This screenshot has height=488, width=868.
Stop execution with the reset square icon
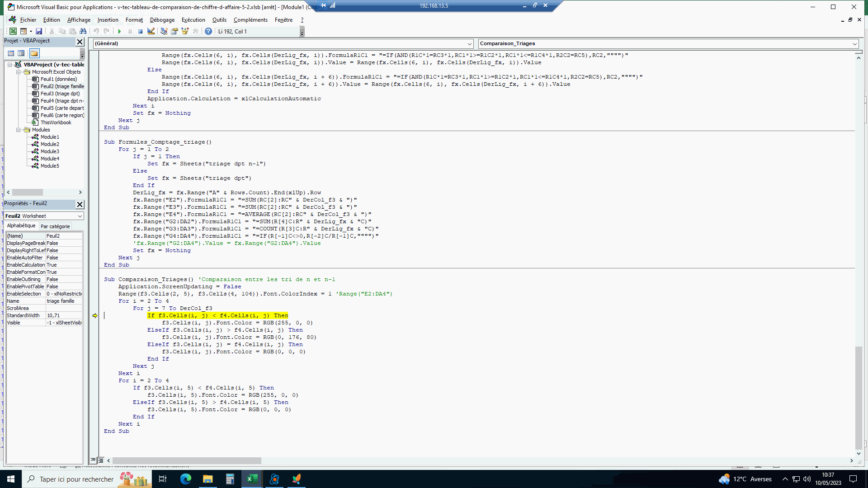click(140, 31)
